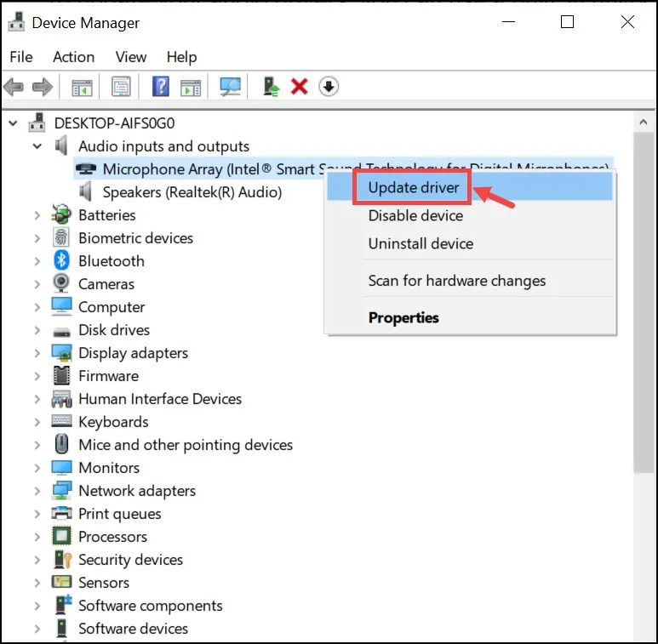Image resolution: width=658 pixels, height=644 pixels.
Task: Open the Help menu
Action: coord(181,57)
